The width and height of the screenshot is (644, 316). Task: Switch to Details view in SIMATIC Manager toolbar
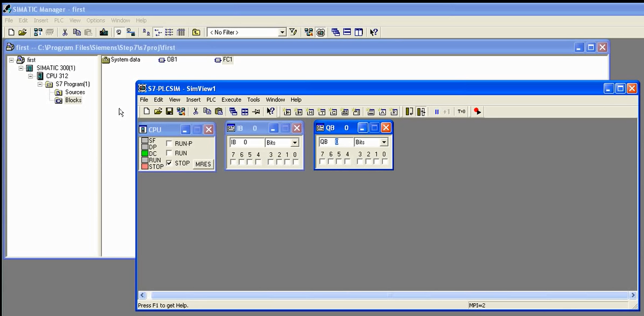[x=181, y=32]
